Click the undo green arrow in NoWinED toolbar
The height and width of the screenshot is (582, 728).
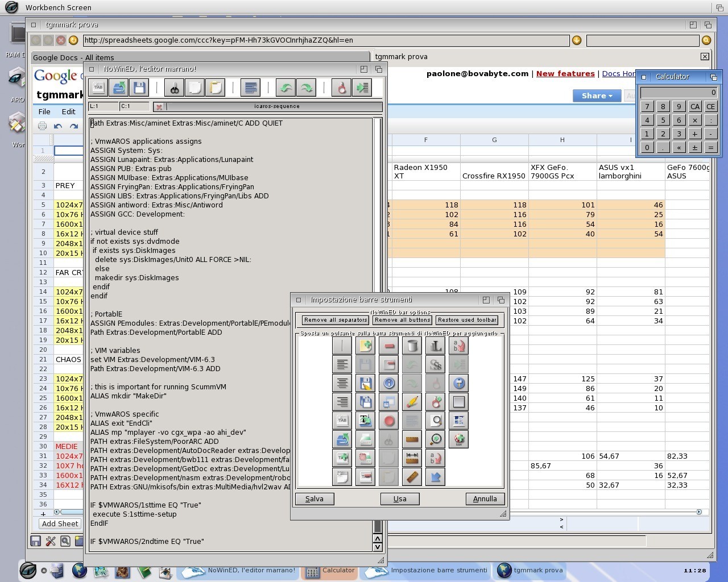pos(286,88)
